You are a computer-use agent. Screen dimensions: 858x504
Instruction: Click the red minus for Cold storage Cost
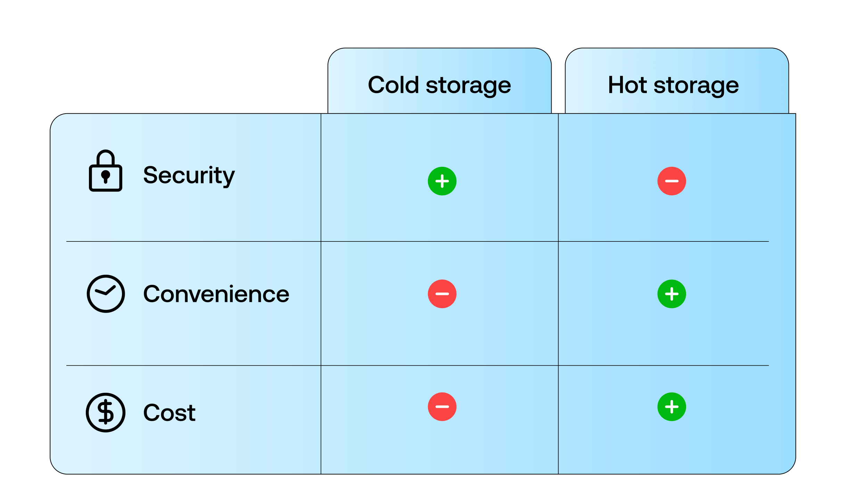tap(442, 407)
